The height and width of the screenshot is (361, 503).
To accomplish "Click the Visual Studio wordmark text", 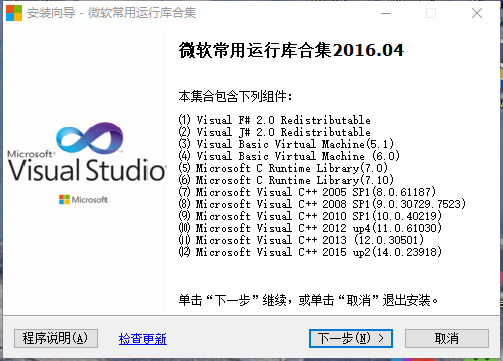I will (x=87, y=170).
